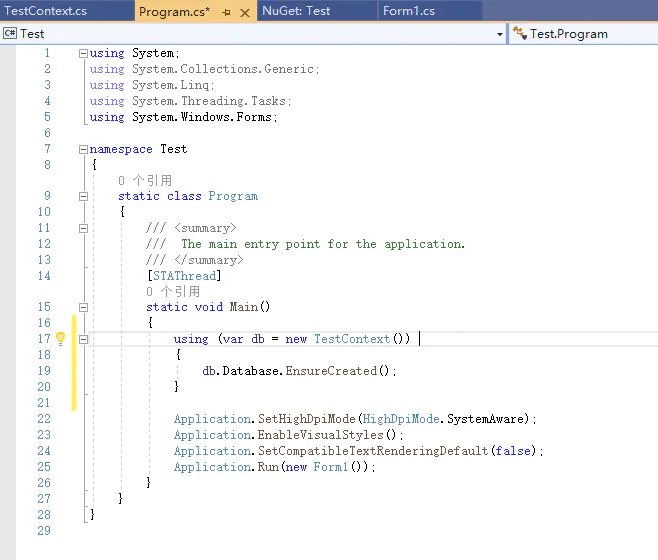Image resolution: width=658 pixels, height=560 pixels.
Task: Click the main entry point comment text
Action: pyautogui.click(x=323, y=244)
